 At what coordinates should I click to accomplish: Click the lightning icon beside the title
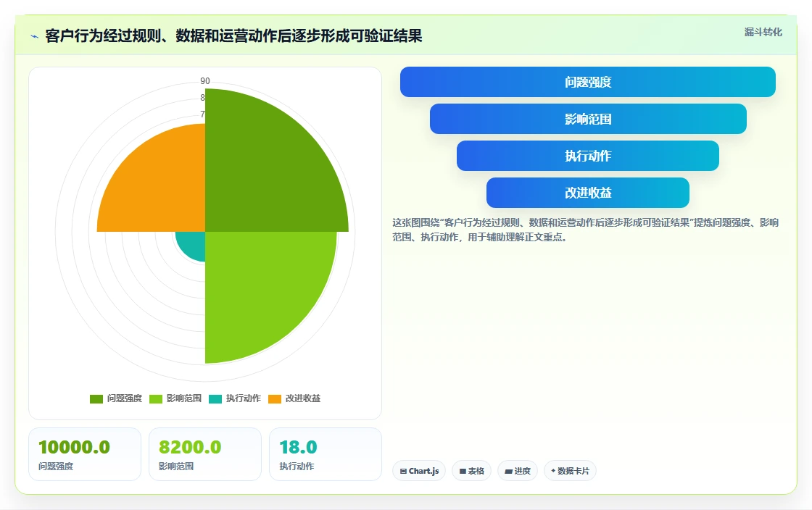35,36
